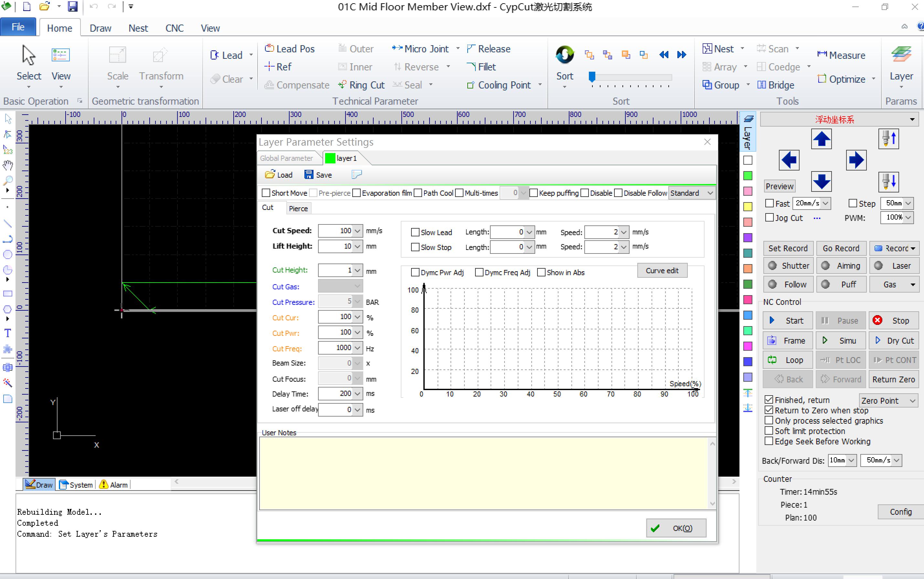Lower the cutting head Z-axis down
The width and height of the screenshot is (924, 579).
pos(889,181)
